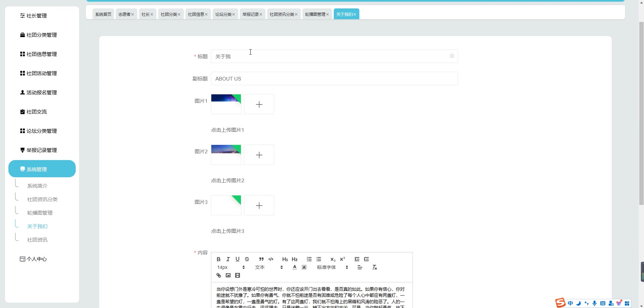
Task: Switch the Sogou Chinese/English input mode
Action: pos(570,303)
